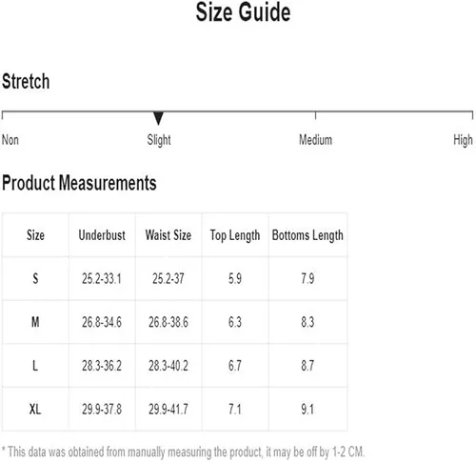Select the High stretch label
Screen dimensions: 476x462
point(463,140)
